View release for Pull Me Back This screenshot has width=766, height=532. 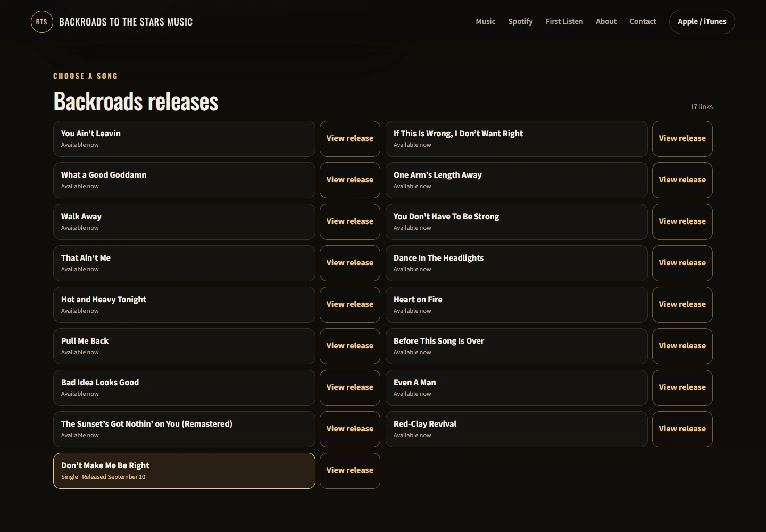(350, 346)
